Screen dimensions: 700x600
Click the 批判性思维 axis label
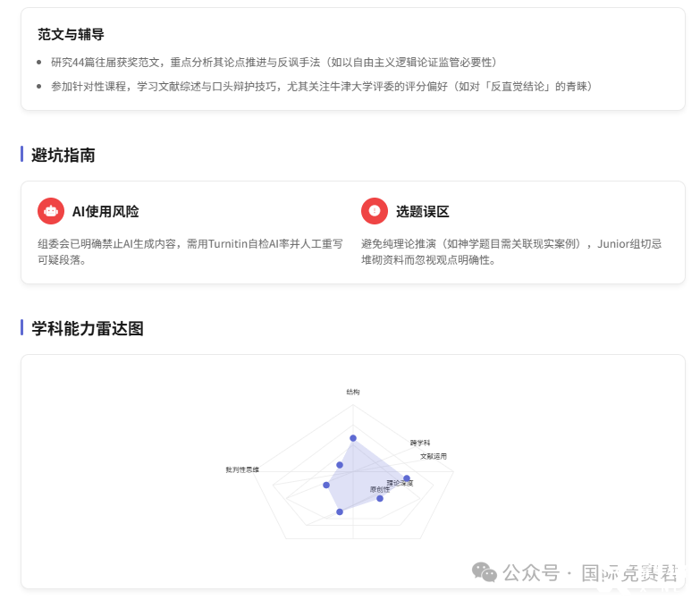[242, 469]
